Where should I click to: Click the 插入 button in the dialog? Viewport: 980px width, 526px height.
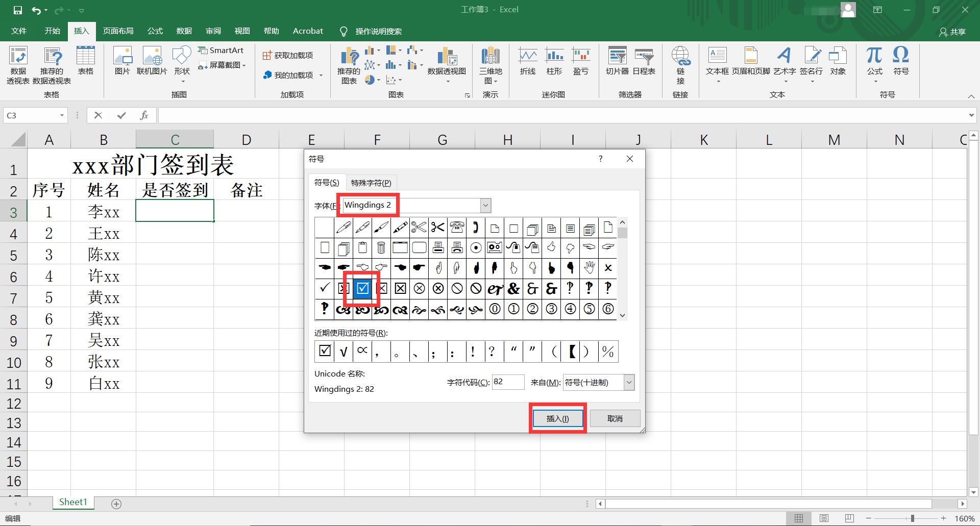click(x=557, y=418)
